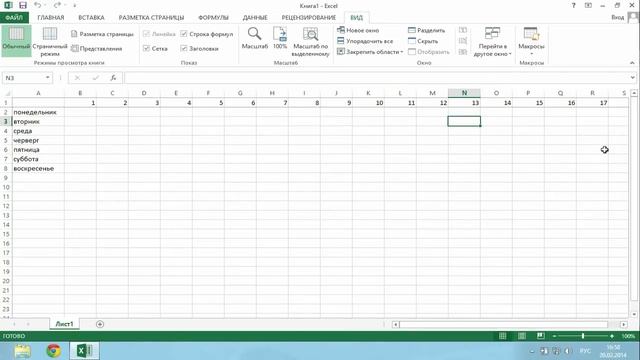Collapse the ribbon

pyautogui.click(x=632, y=62)
